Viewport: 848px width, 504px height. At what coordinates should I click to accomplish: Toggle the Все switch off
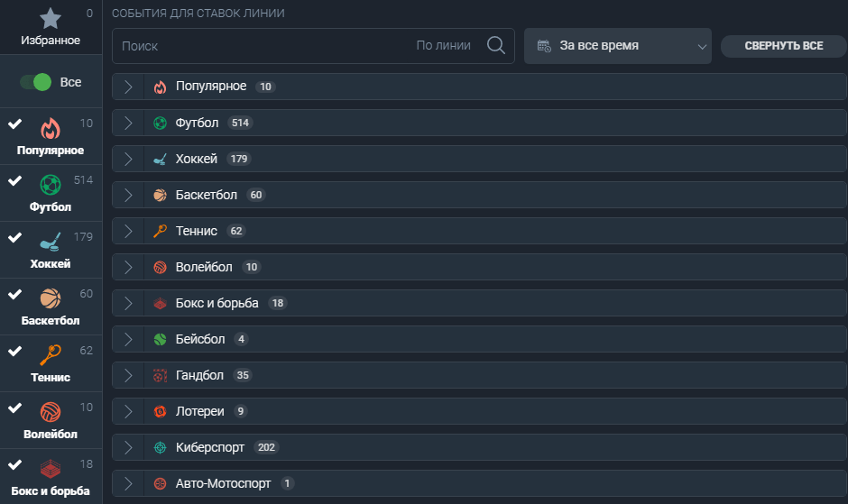36,82
